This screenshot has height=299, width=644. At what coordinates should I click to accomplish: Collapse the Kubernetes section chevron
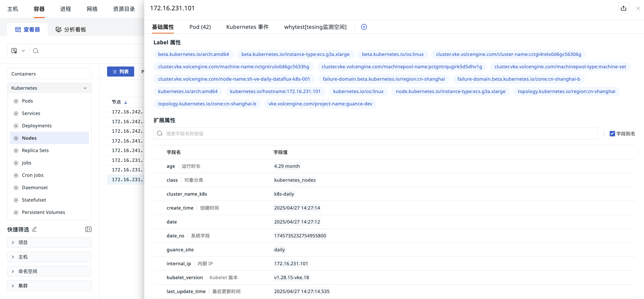click(85, 88)
